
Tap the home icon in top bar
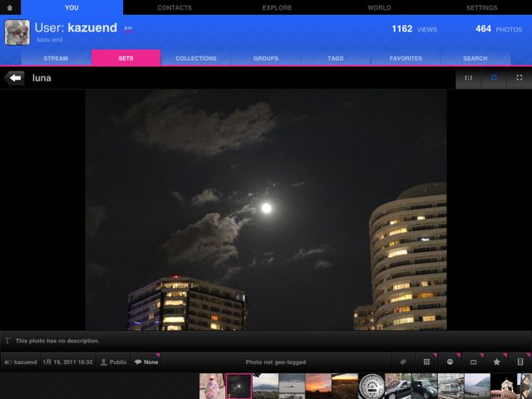pos(10,7)
